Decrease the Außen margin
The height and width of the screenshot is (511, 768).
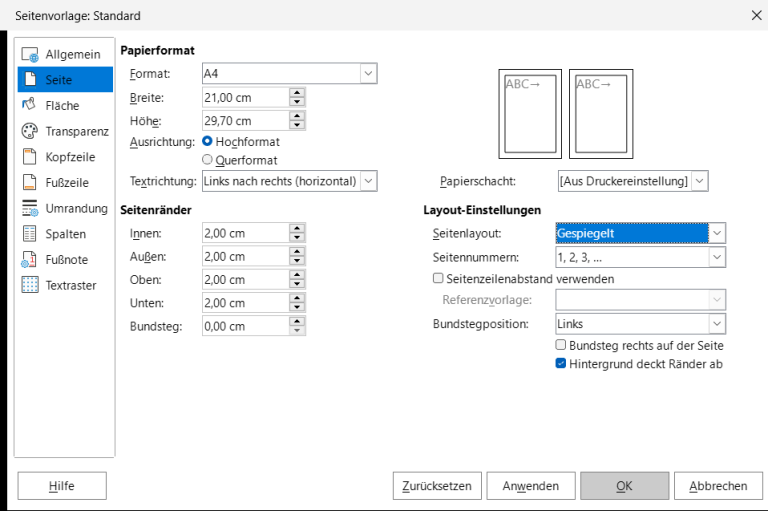tap(297, 261)
